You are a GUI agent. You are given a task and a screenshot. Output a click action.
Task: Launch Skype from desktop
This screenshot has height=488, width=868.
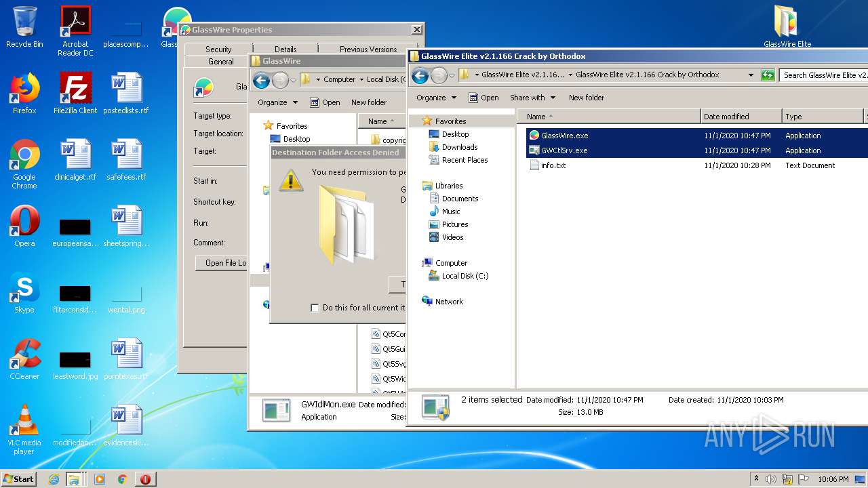click(24, 293)
